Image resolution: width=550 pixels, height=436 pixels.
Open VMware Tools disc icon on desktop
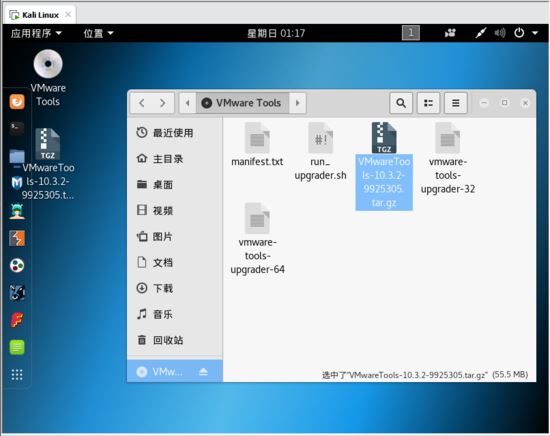point(48,78)
